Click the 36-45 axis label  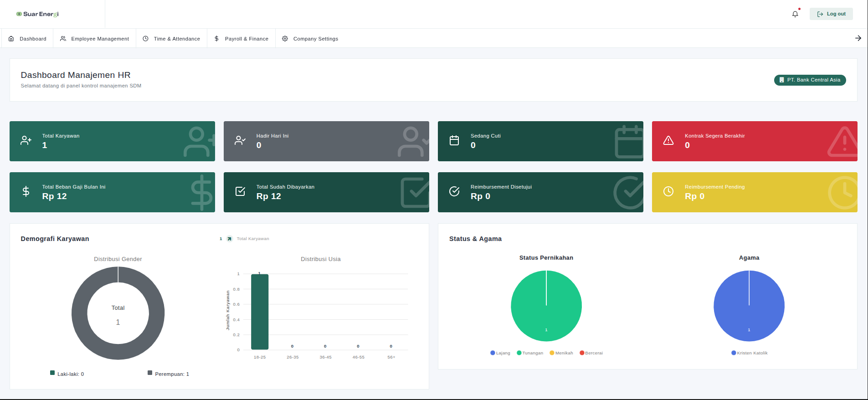pyautogui.click(x=325, y=357)
